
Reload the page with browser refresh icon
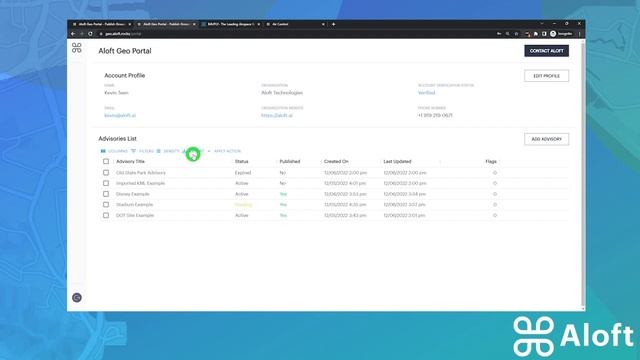click(x=90, y=34)
